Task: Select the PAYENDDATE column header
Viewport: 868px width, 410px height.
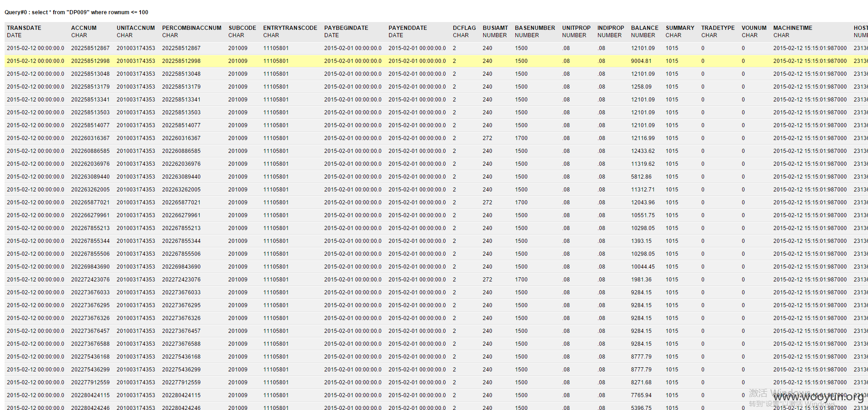Action: point(407,28)
